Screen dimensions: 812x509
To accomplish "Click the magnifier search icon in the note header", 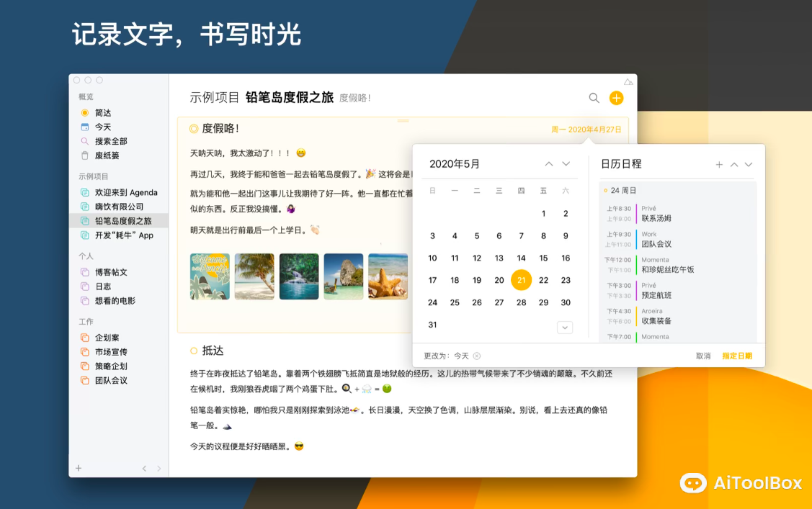I will (594, 98).
